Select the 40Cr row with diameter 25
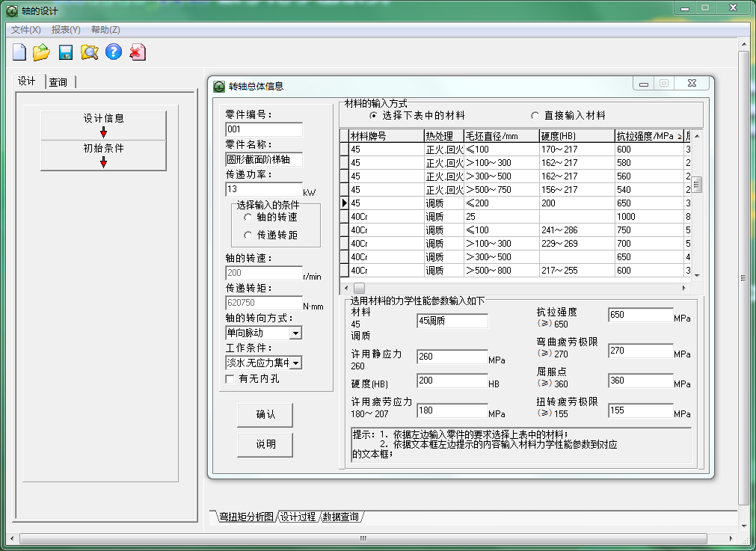Screen dimensions: 756x551 tap(516, 217)
